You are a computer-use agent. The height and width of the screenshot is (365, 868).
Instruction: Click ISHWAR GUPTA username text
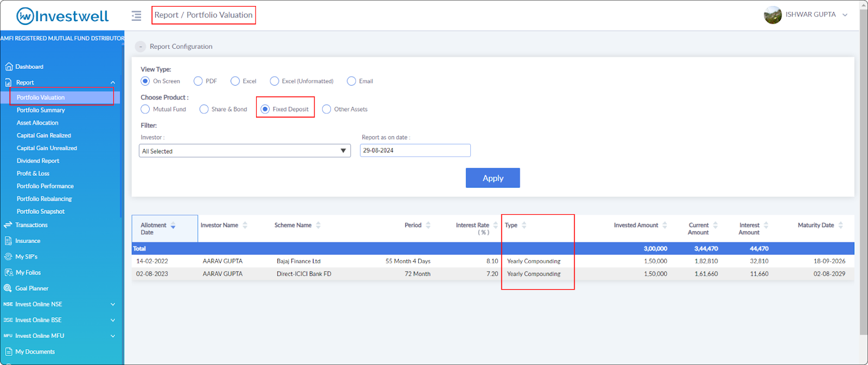pyautogui.click(x=810, y=15)
